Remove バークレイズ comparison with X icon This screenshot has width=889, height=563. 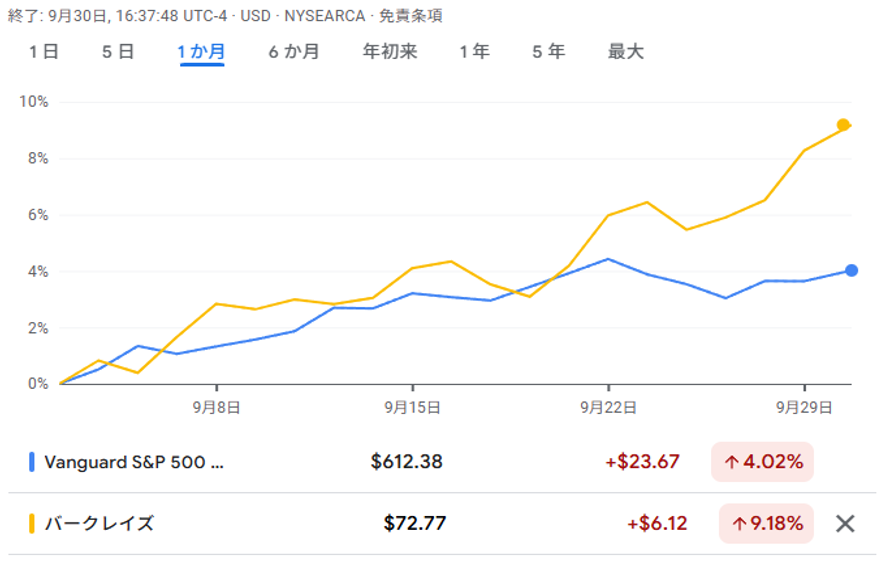click(845, 523)
